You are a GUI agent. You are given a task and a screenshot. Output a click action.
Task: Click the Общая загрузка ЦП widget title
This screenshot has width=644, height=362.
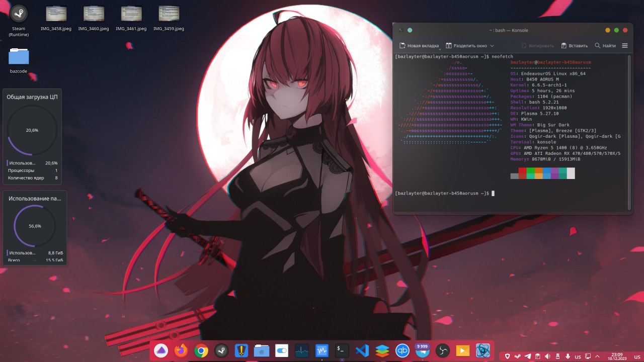32,97
